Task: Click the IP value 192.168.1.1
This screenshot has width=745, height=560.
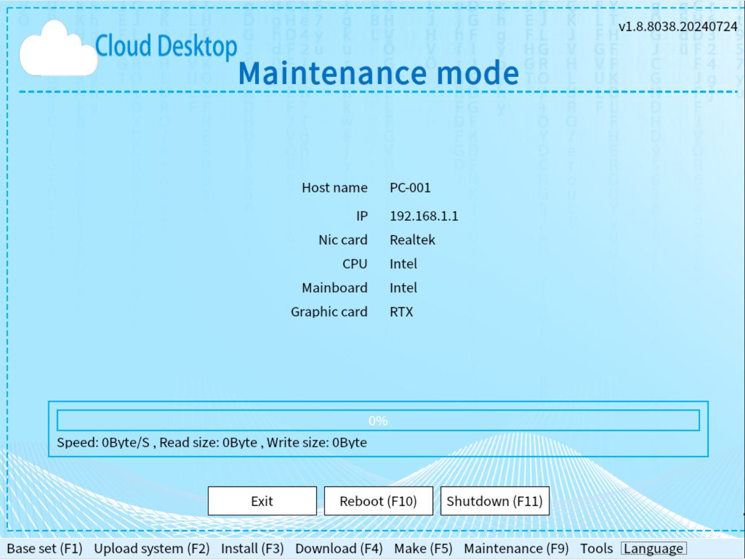Action: tap(424, 216)
